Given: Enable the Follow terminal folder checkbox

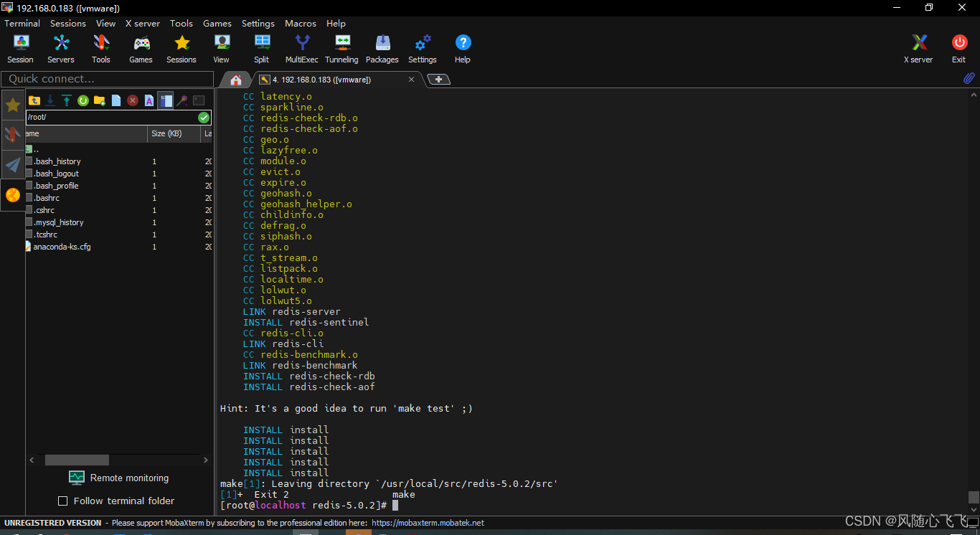Looking at the screenshot, I should pos(62,501).
